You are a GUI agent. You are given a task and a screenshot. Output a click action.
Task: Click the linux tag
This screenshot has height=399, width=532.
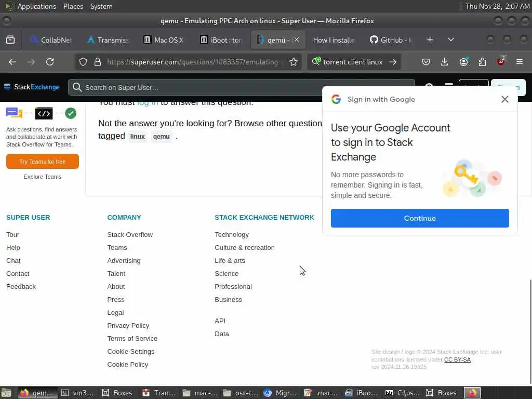coord(137,137)
